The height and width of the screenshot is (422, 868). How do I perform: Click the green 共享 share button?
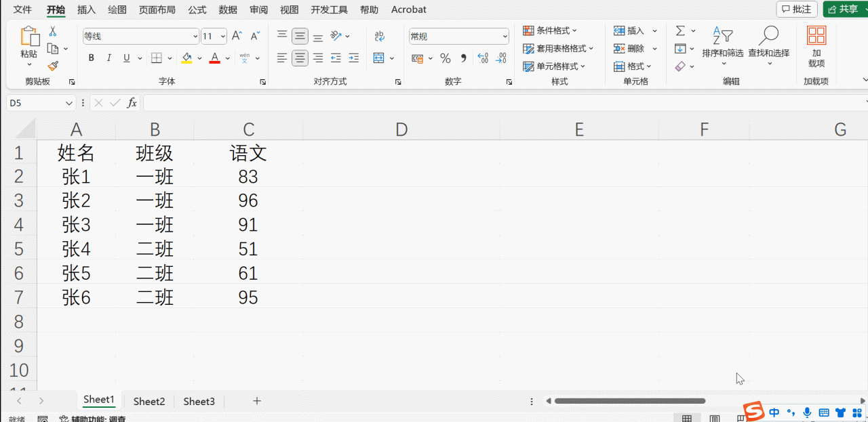(x=844, y=9)
